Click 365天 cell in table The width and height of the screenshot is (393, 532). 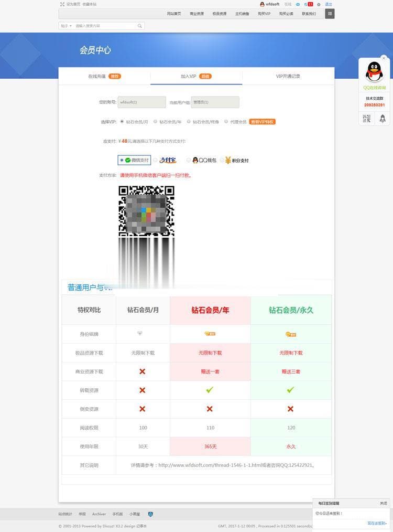tap(210, 446)
